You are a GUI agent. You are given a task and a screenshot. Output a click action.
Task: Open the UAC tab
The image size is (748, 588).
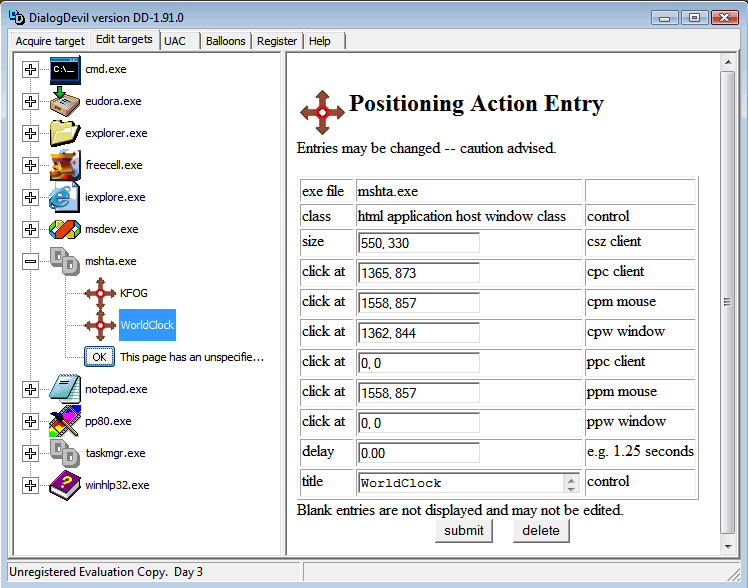[x=175, y=41]
